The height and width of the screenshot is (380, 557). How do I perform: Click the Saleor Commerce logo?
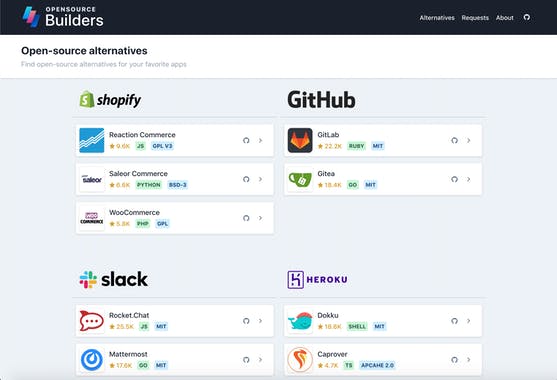(92, 179)
